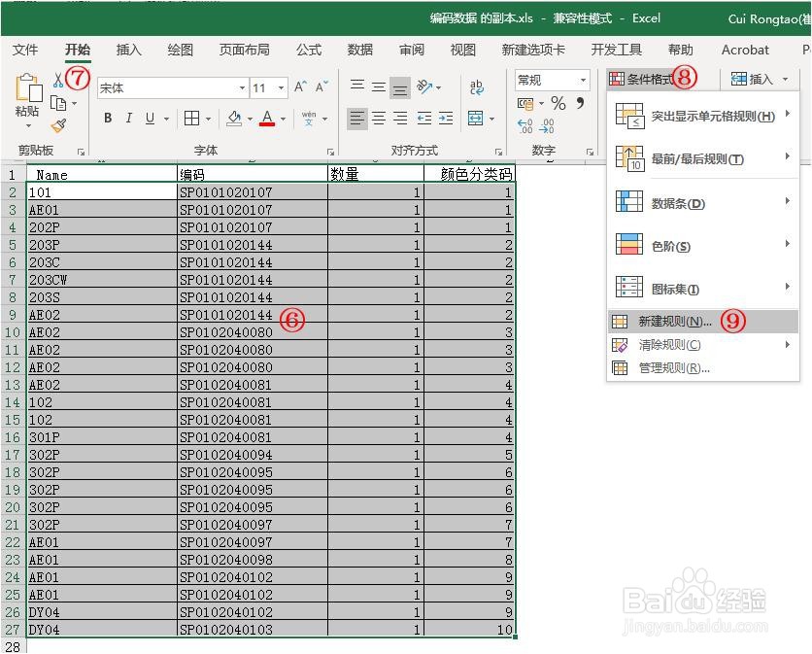The image size is (812, 654).
Task: Increase font size with larger A
Action: pos(300,87)
